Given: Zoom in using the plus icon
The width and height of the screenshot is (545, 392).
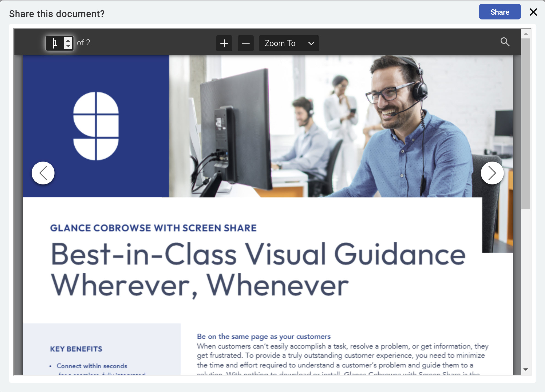Looking at the screenshot, I should click(x=224, y=43).
